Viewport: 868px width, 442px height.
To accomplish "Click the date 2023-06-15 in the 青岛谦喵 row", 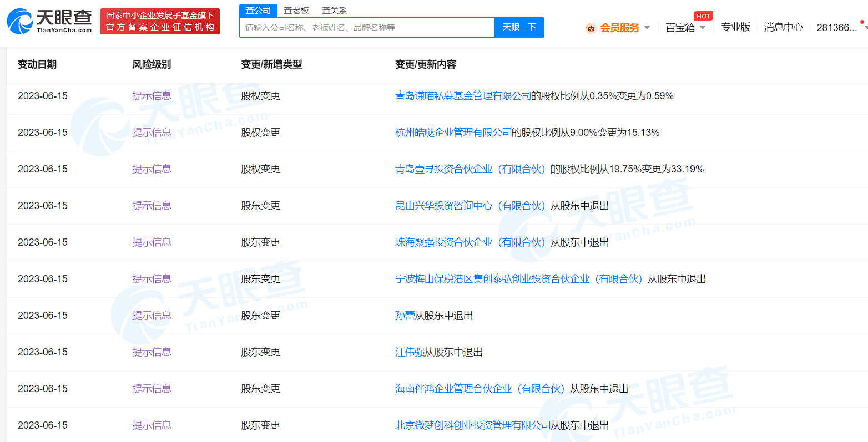I will pyautogui.click(x=43, y=96).
